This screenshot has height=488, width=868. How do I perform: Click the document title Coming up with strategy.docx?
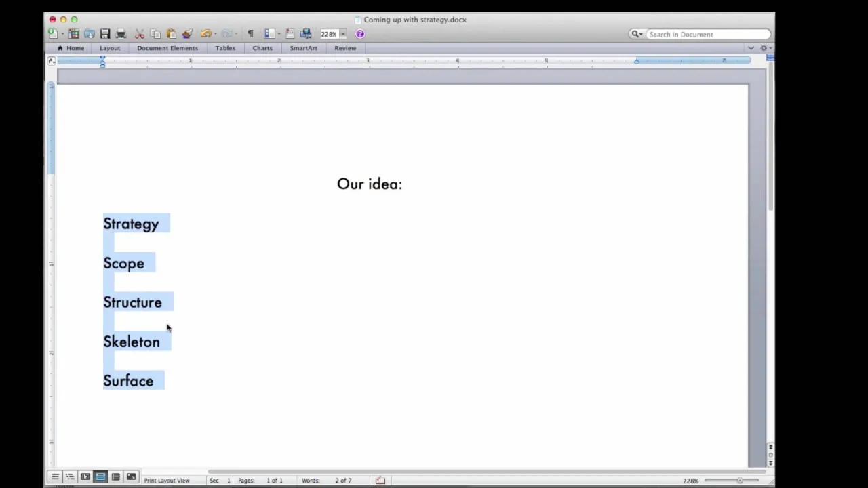415,20
